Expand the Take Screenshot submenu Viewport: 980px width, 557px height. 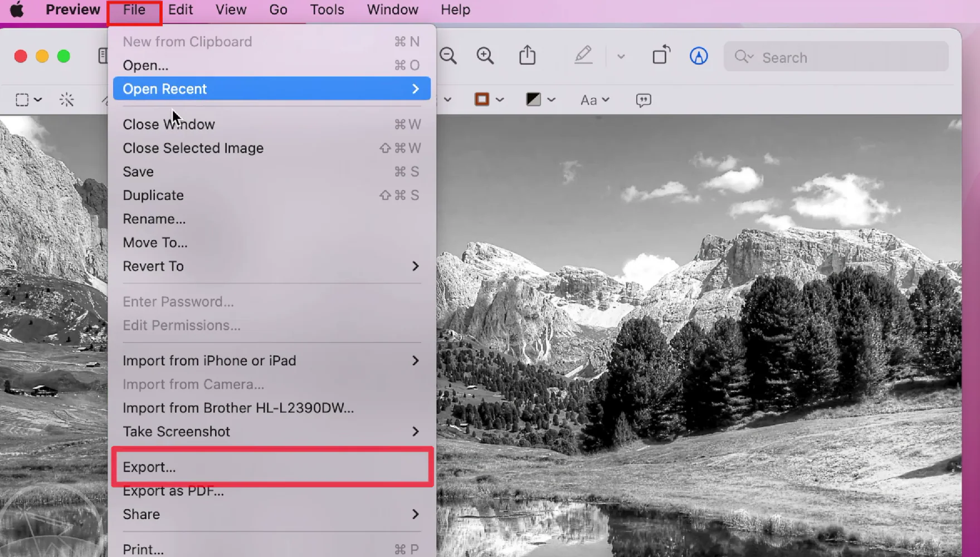[272, 432]
